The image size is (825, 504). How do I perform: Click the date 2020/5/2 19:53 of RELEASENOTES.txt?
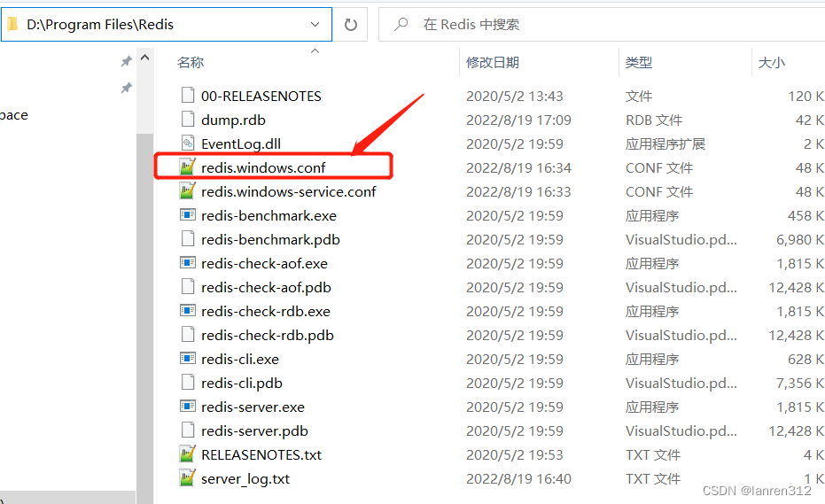coord(514,455)
